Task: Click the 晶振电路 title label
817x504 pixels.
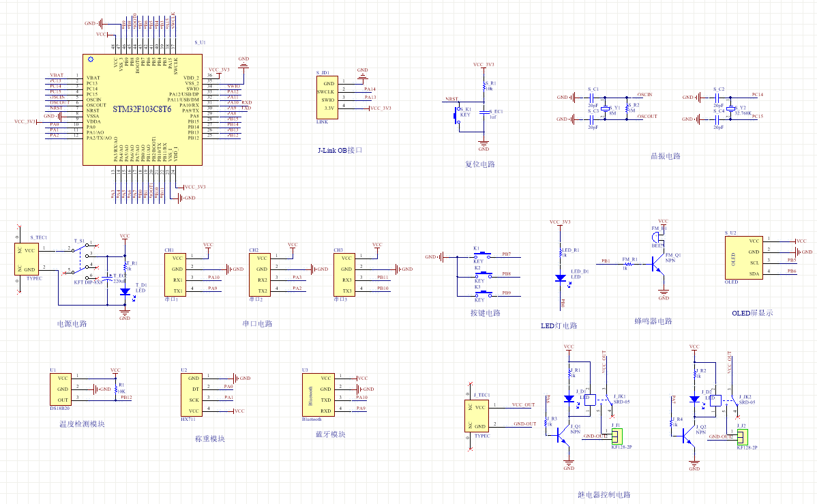Action: pyautogui.click(x=666, y=156)
